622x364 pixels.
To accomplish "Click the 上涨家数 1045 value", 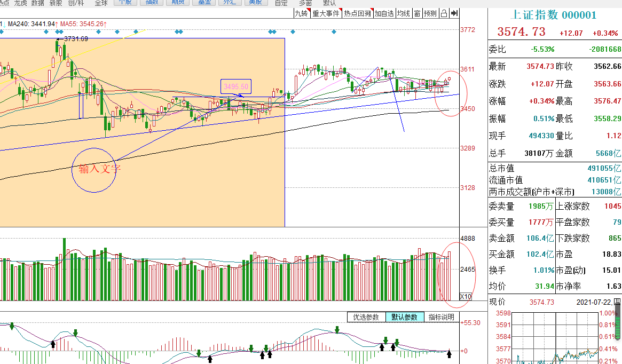I will [613, 206].
